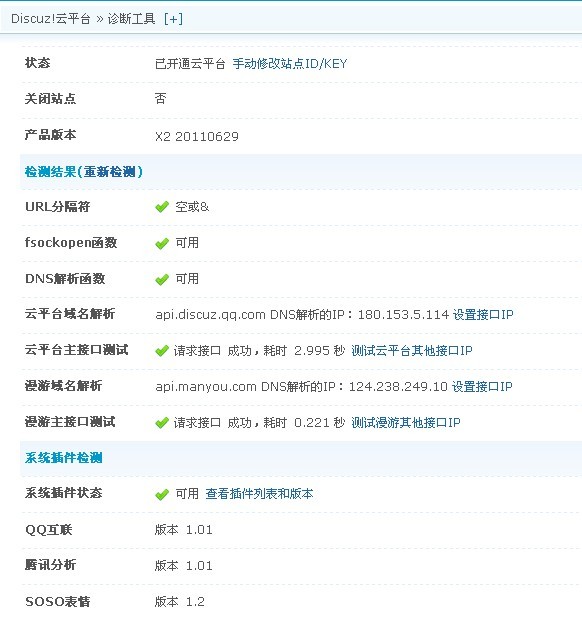Click the 诊断工具 breadcrumb title
Screen dimensions: 582x637
point(131,19)
